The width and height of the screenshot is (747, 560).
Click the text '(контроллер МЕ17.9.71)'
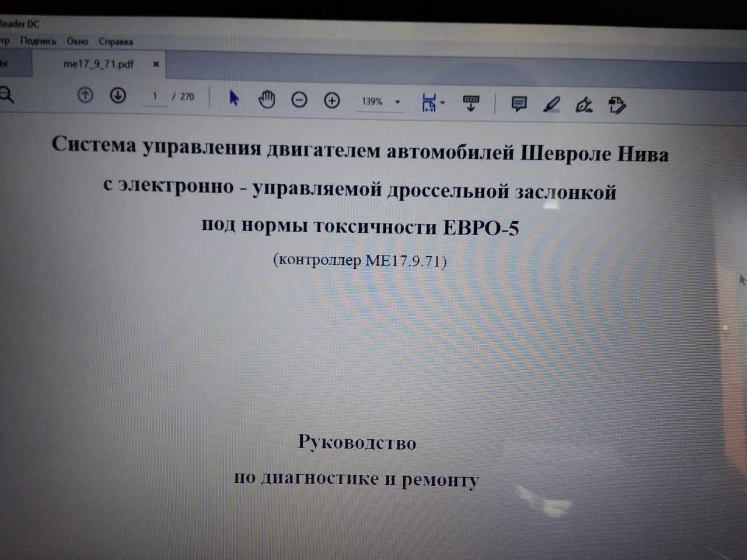pos(360,260)
